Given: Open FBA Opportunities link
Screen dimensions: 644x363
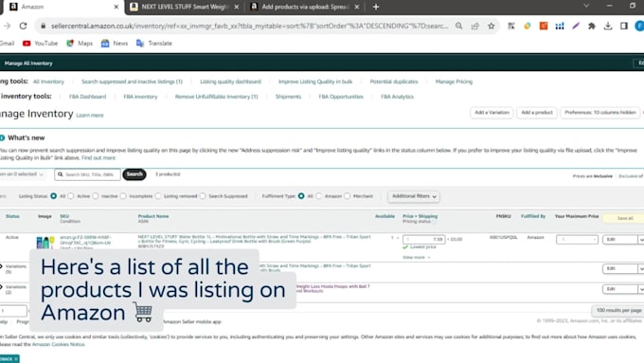Looking at the screenshot, I should click(341, 97).
